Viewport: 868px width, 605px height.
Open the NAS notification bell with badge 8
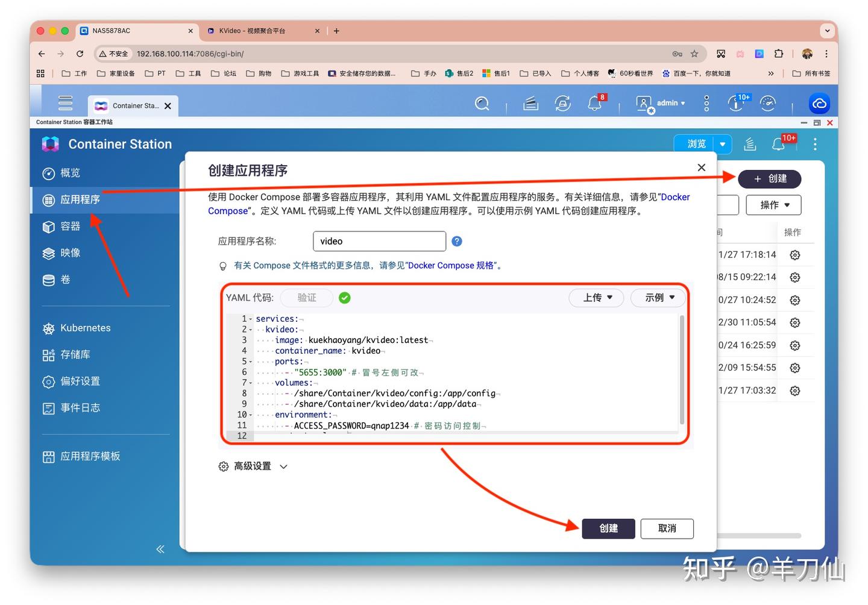tap(595, 103)
